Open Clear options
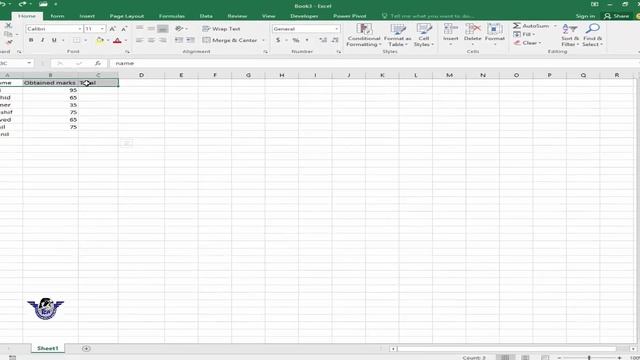The width and height of the screenshot is (640, 360). (527, 43)
